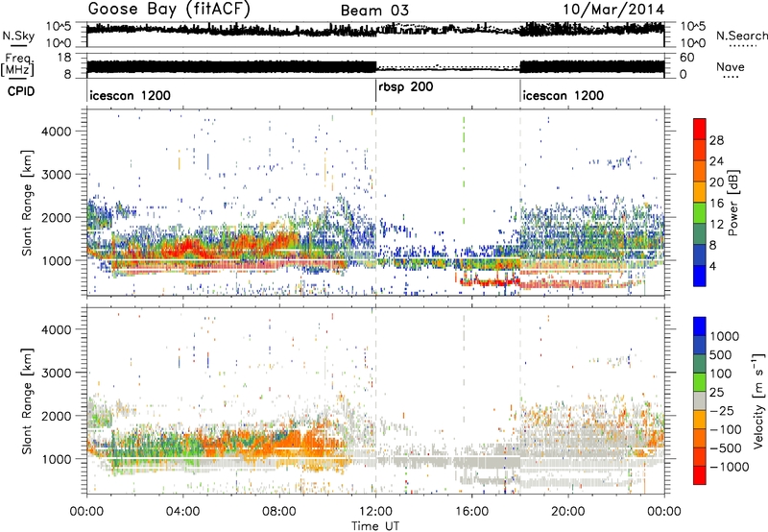Click the second 'icescan 1200' label at 18:00

(563, 95)
